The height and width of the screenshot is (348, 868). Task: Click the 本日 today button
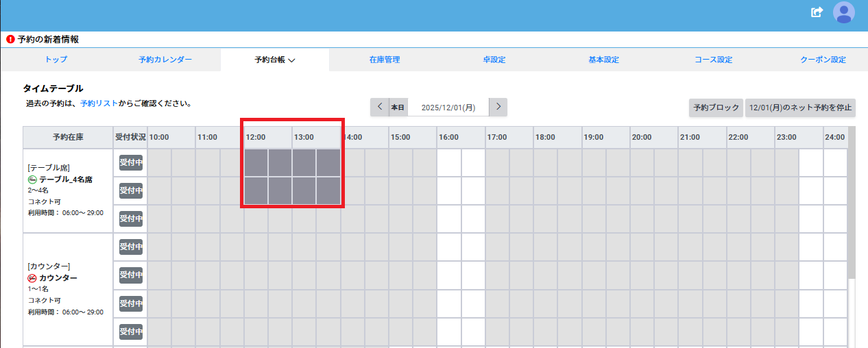pos(398,108)
